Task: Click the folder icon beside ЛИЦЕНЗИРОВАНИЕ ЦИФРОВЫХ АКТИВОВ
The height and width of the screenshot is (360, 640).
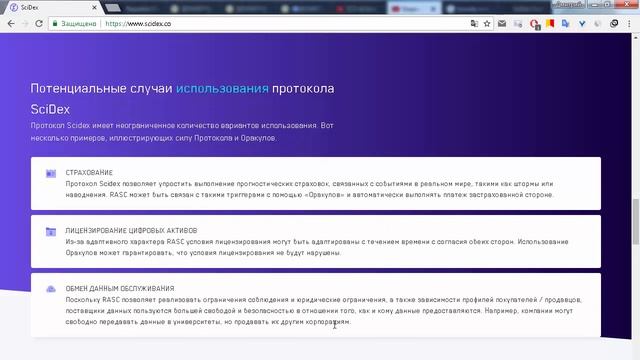Action: [x=51, y=232]
